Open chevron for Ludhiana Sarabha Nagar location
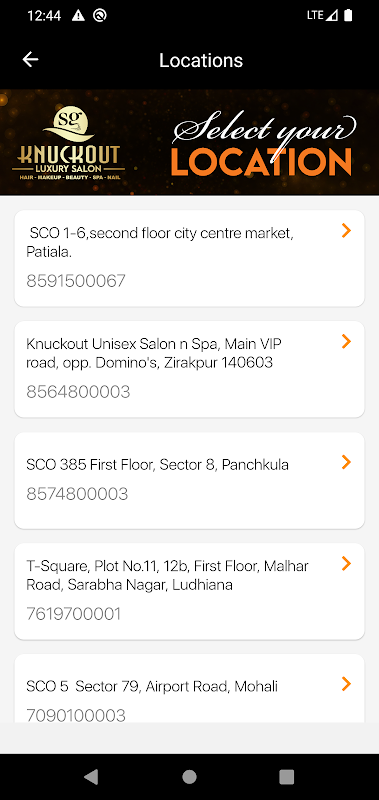This screenshot has width=379, height=800. point(346,563)
